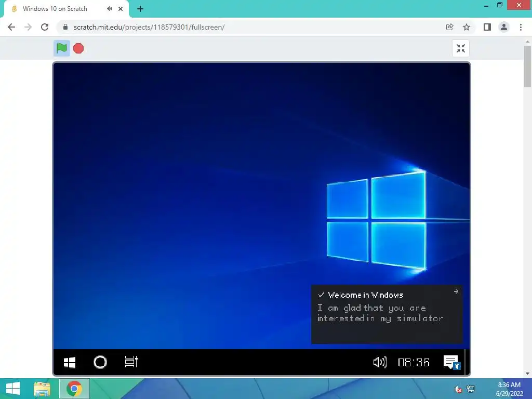Screen dimensions: 532x399
Task: Click the simulator clock showing 08:36
Action: 414,362
